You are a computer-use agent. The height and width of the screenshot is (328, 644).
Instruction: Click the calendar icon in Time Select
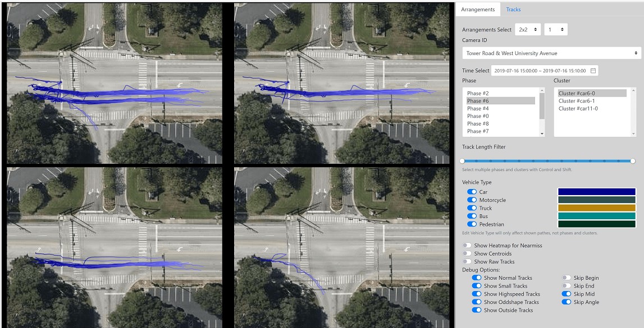(x=593, y=71)
